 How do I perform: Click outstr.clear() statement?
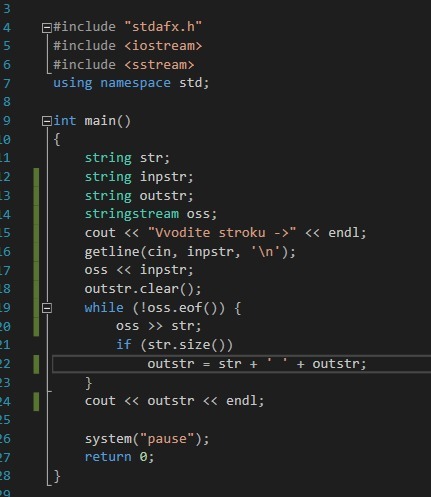click(x=143, y=289)
